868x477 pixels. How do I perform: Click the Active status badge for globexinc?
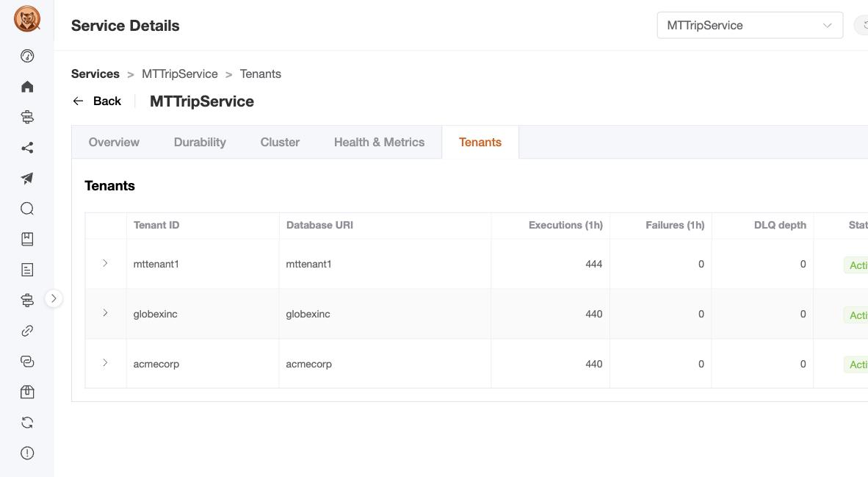coord(856,315)
